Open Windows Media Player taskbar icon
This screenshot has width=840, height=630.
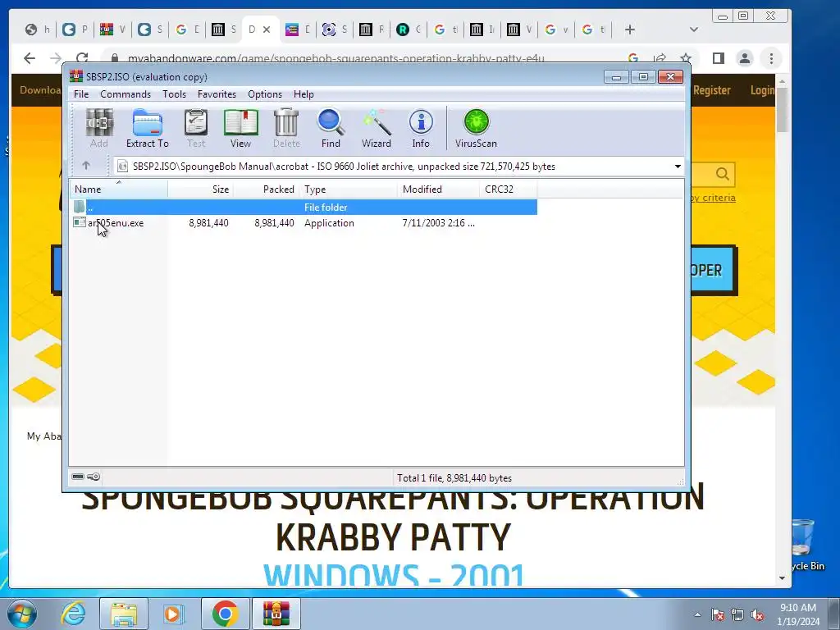point(172,614)
